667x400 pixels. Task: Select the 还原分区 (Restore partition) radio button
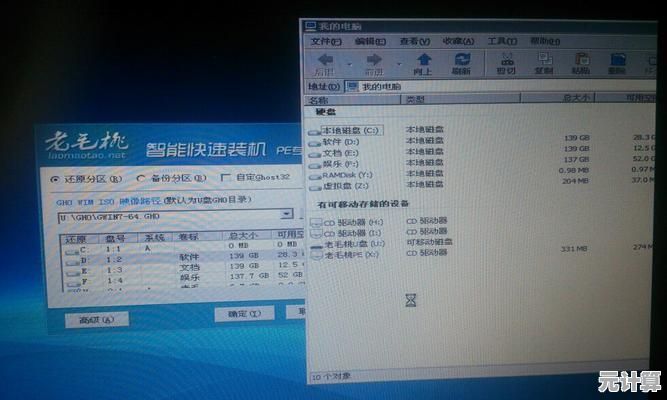[54, 180]
